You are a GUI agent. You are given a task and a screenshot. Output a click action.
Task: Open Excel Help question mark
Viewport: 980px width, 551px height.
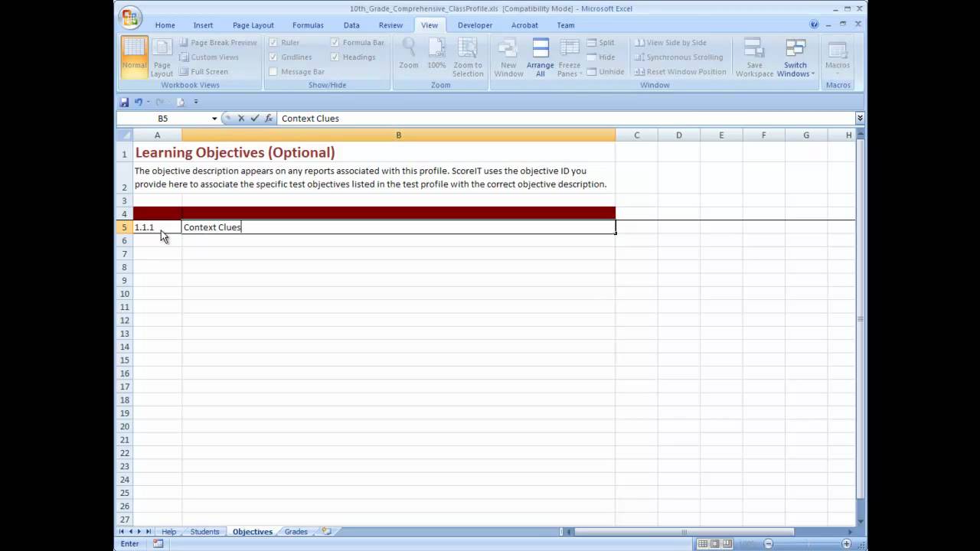coord(814,24)
